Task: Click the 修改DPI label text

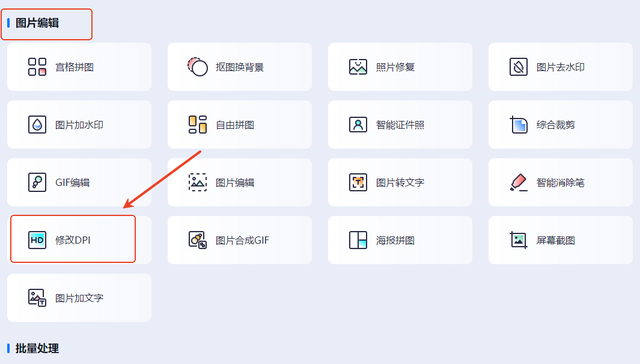Action: (73, 240)
